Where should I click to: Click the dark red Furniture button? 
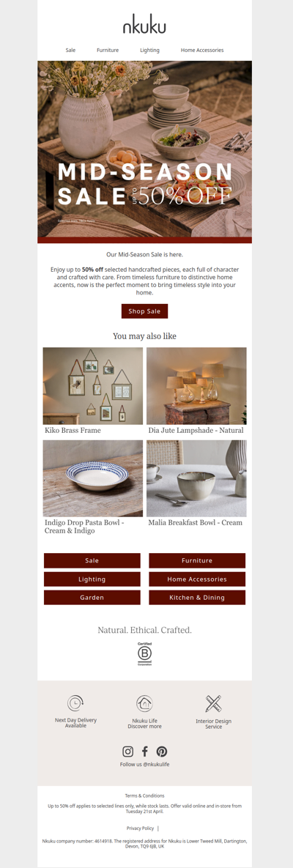(197, 560)
